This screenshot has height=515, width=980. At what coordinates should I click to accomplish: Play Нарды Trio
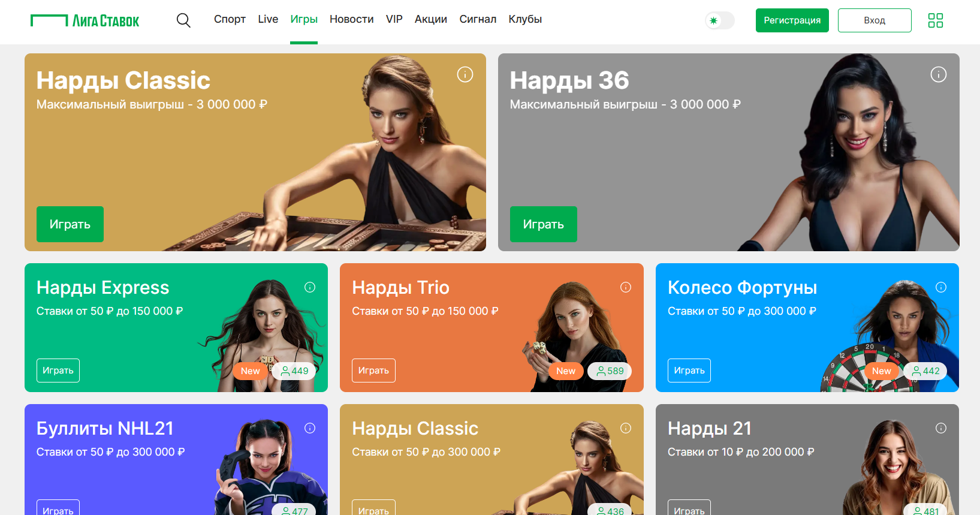[x=373, y=371]
